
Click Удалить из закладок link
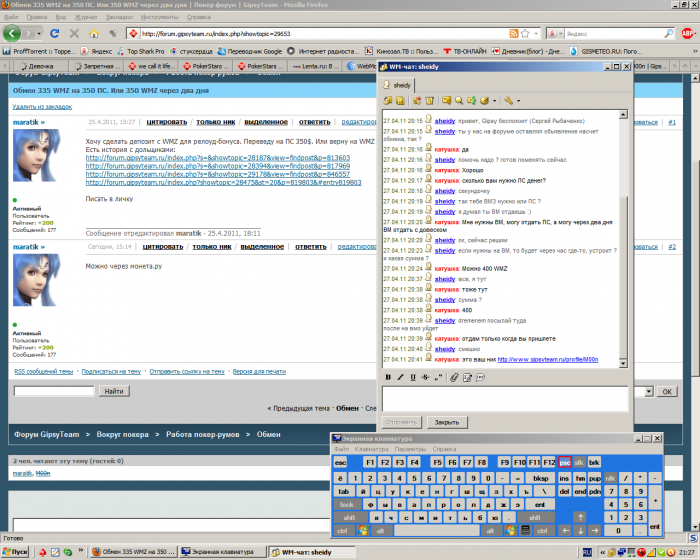tap(42, 107)
